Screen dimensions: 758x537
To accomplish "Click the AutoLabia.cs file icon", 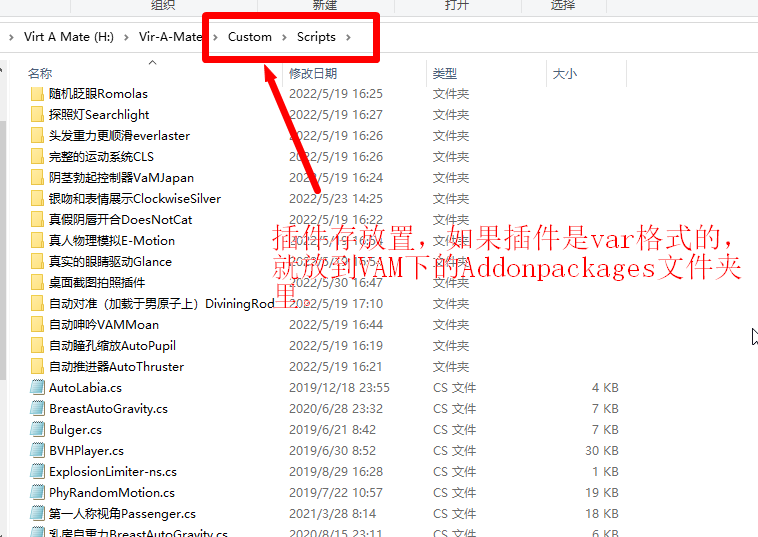I will coord(37,388).
